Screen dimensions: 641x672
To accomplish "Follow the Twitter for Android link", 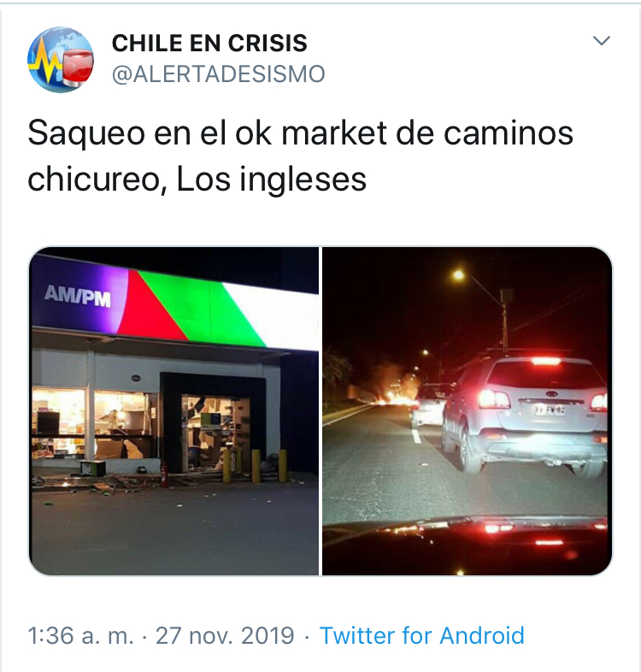I will coord(422,635).
